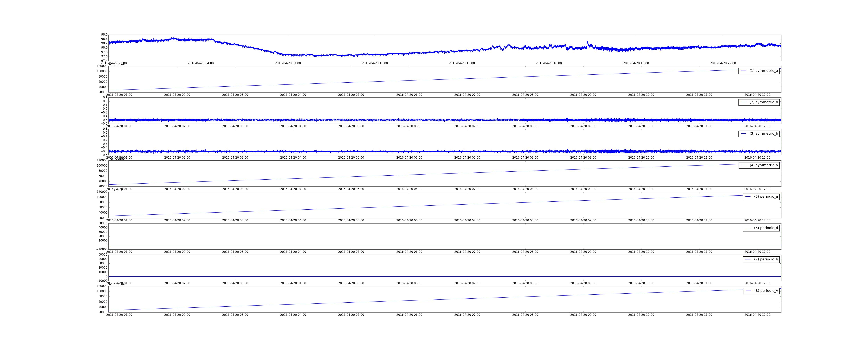Screen dimensions: 868x347
Task: Click the -0.3 tick of symmetric_d plot
Action: coord(104,113)
